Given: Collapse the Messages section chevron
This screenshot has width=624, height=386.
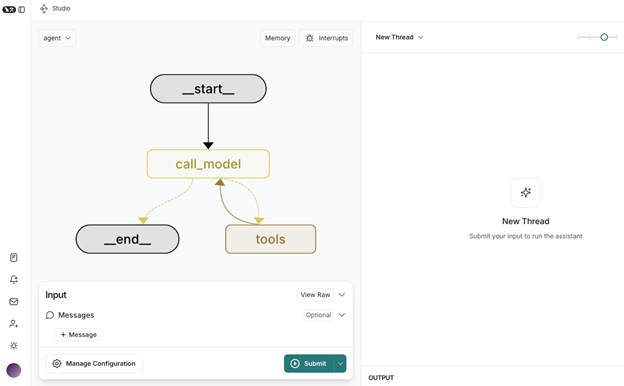Looking at the screenshot, I should click(341, 315).
